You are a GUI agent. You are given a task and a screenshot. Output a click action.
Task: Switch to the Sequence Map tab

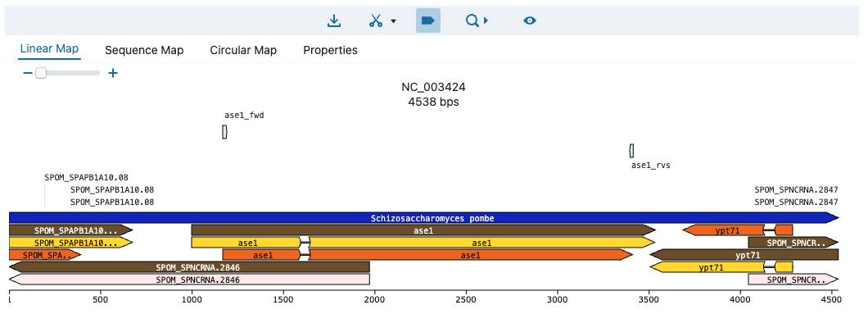(144, 50)
